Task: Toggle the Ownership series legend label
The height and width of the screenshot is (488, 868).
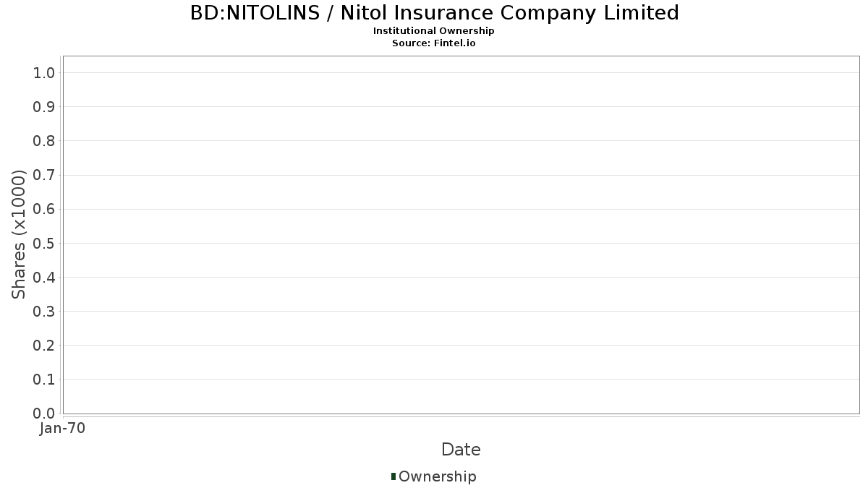Action: pos(437,476)
